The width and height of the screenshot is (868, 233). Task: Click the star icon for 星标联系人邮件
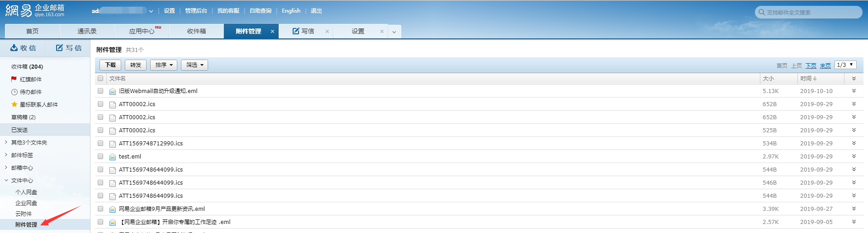14,104
